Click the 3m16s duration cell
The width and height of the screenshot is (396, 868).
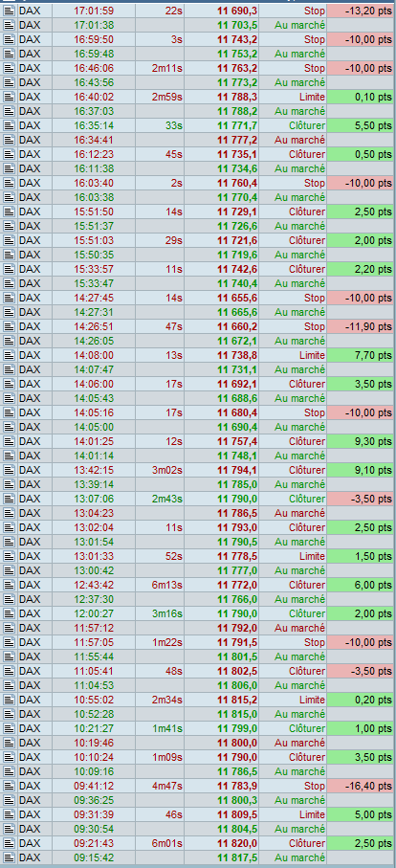coord(161,613)
